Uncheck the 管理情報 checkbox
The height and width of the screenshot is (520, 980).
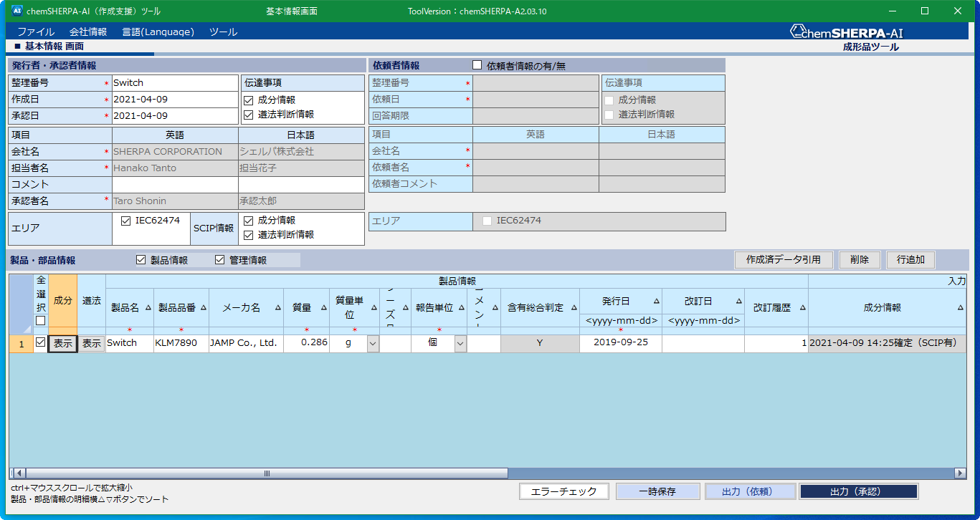pos(219,259)
